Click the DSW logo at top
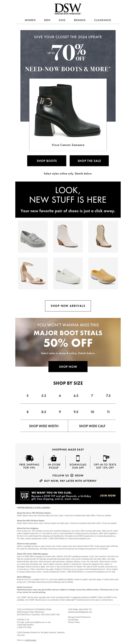 pyautogui.click(x=68, y=9)
